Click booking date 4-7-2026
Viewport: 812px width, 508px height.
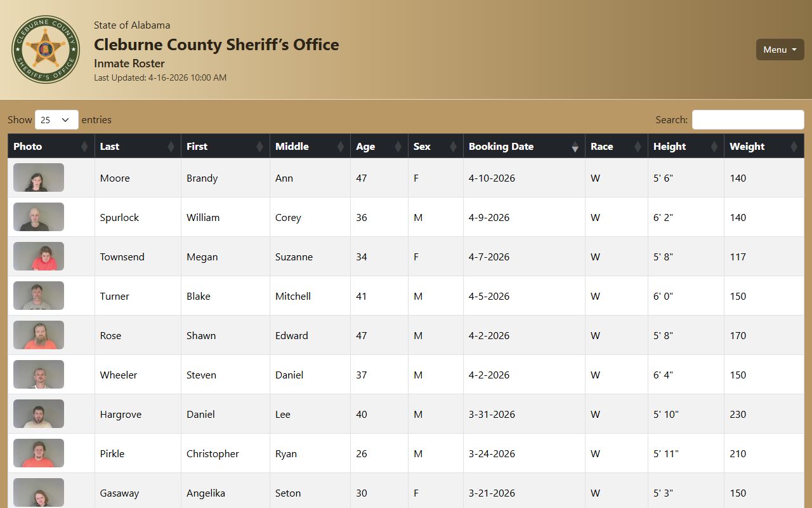(x=489, y=257)
